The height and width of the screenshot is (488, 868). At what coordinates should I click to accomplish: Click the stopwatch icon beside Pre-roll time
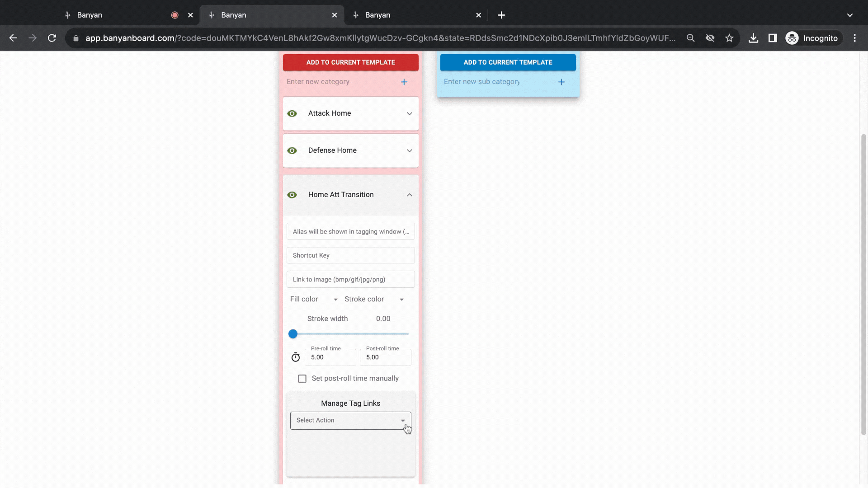click(x=296, y=357)
